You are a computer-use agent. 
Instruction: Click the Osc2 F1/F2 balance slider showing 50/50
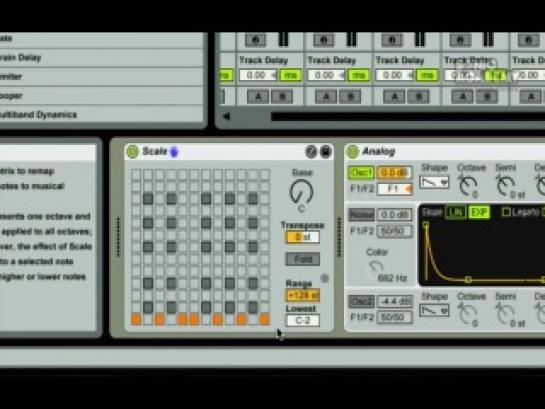394,317
